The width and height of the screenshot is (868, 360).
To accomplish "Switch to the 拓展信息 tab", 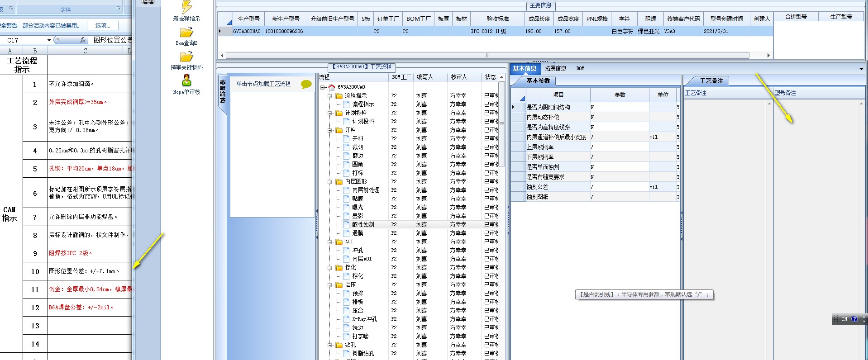I will tap(555, 68).
